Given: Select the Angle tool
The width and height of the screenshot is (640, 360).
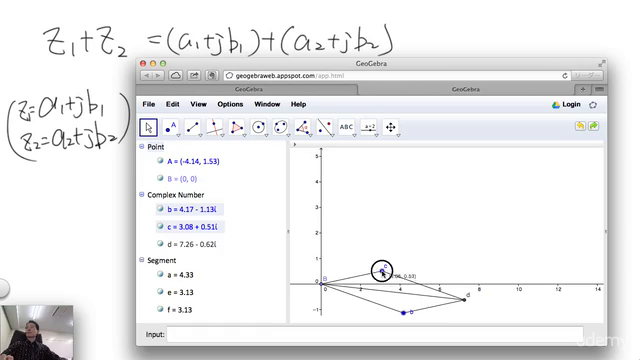Looking at the screenshot, I should pos(303,127).
